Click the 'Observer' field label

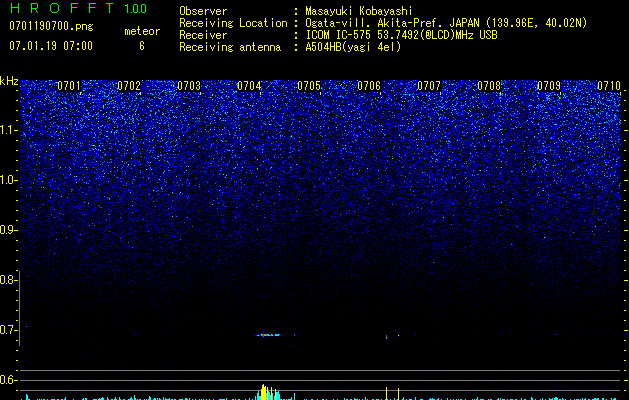[203, 11]
